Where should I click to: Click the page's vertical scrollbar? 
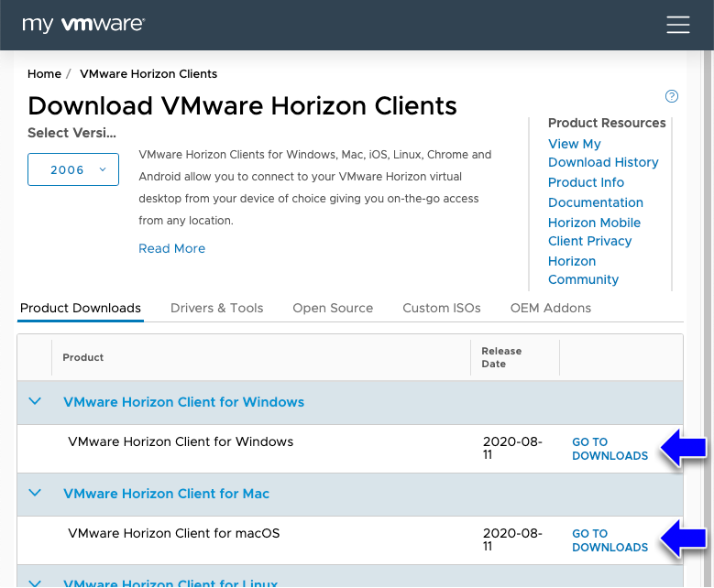click(709, 319)
